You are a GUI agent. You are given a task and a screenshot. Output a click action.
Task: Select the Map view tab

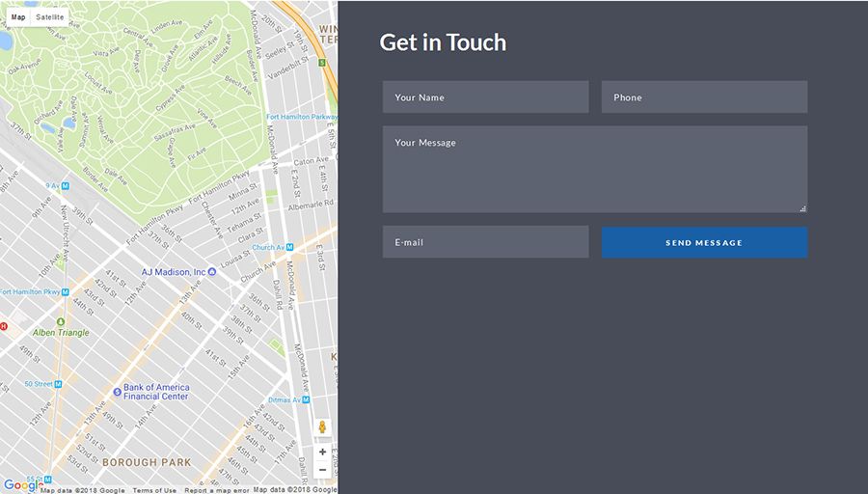(x=18, y=17)
